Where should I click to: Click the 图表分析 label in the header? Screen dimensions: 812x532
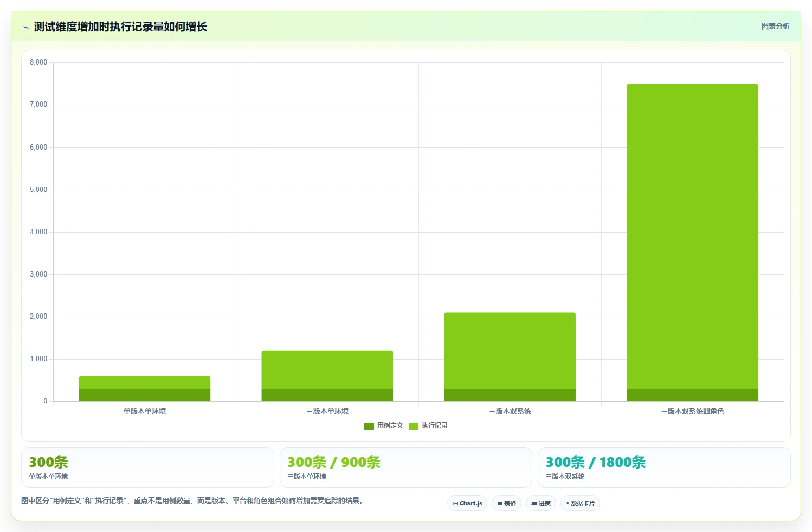[x=775, y=26]
